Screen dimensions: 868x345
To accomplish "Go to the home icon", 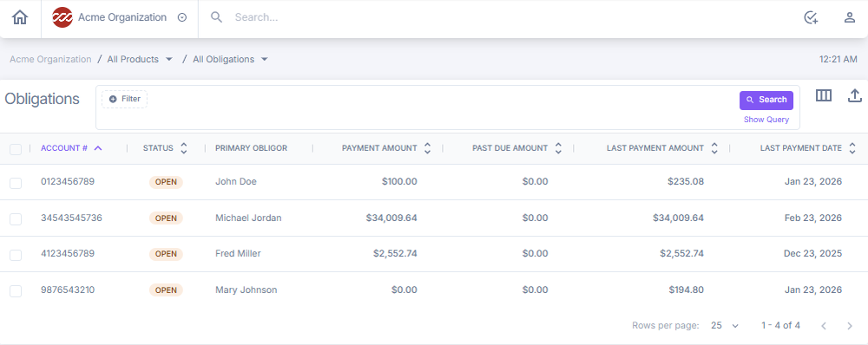I will tap(20, 17).
